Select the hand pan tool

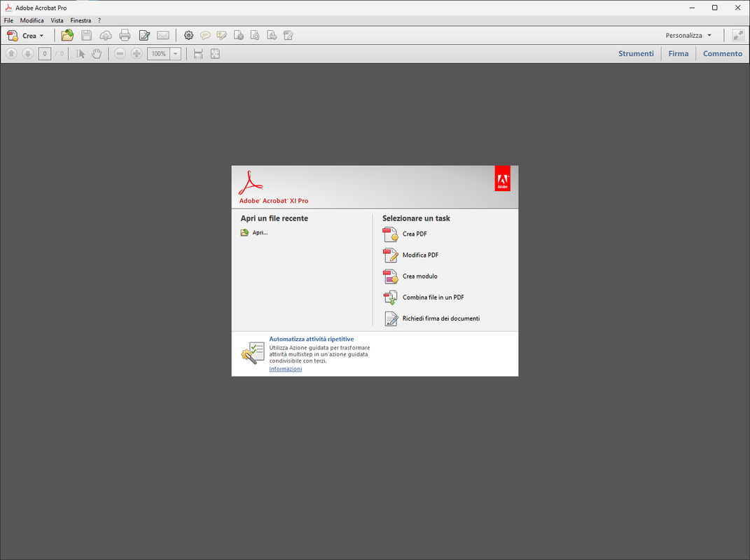97,54
